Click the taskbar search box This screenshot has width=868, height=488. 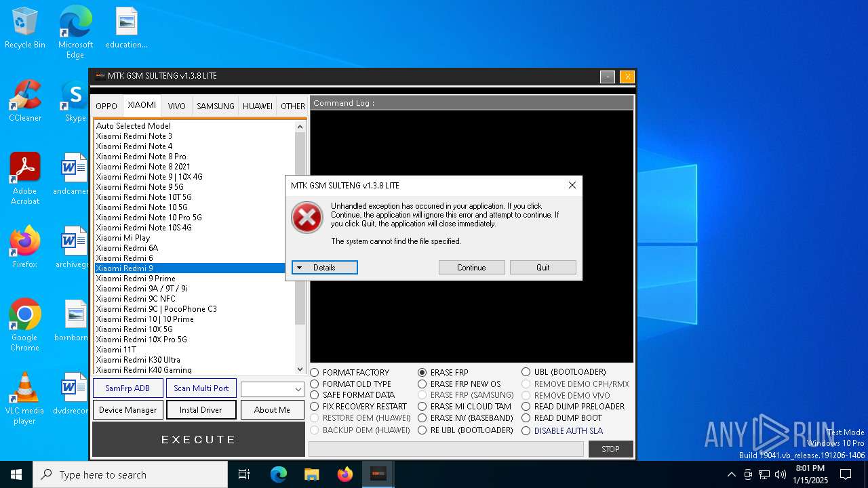click(x=130, y=474)
